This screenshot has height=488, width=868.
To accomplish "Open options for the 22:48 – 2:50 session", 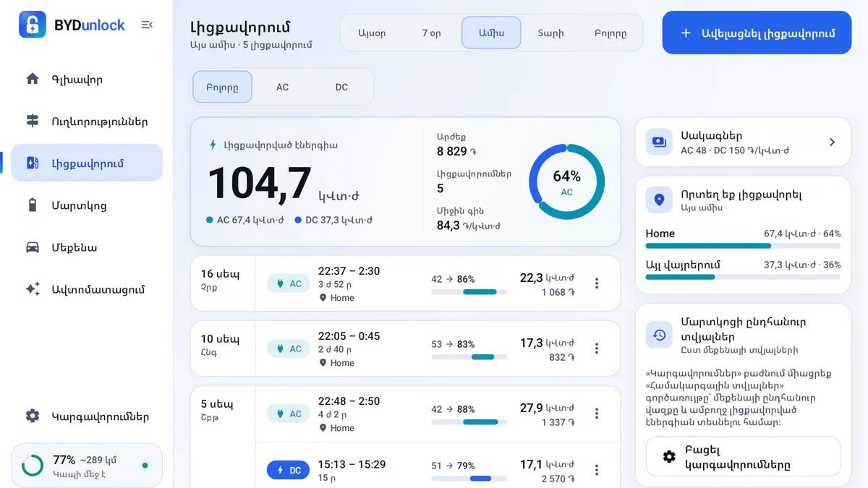I will point(597,414).
